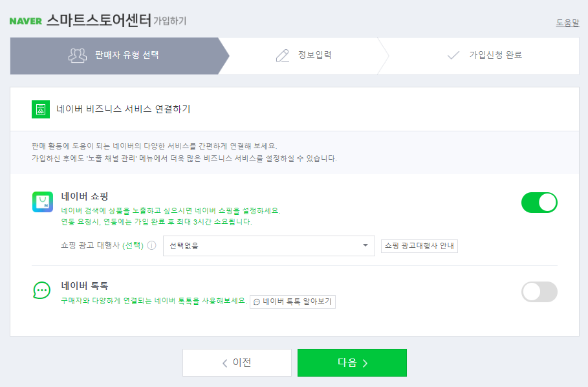Image resolution: width=588 pixels, height=387 pixels.
Task: Click the 네이버 쇼핑 bag icon
Action: 43,202
